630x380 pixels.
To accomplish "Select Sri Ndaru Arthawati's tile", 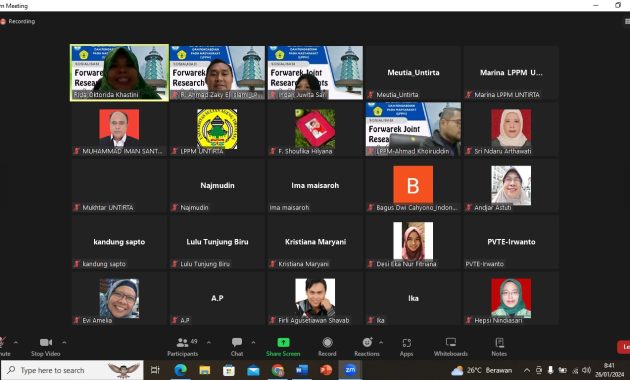I will pyautogui.click(x=511, y=129).
